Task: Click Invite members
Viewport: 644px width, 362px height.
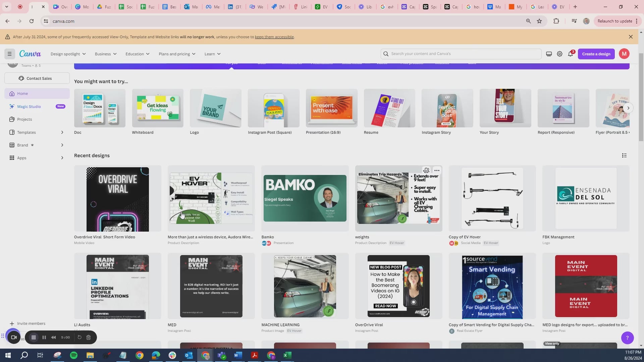Action: tap(28, 323)
